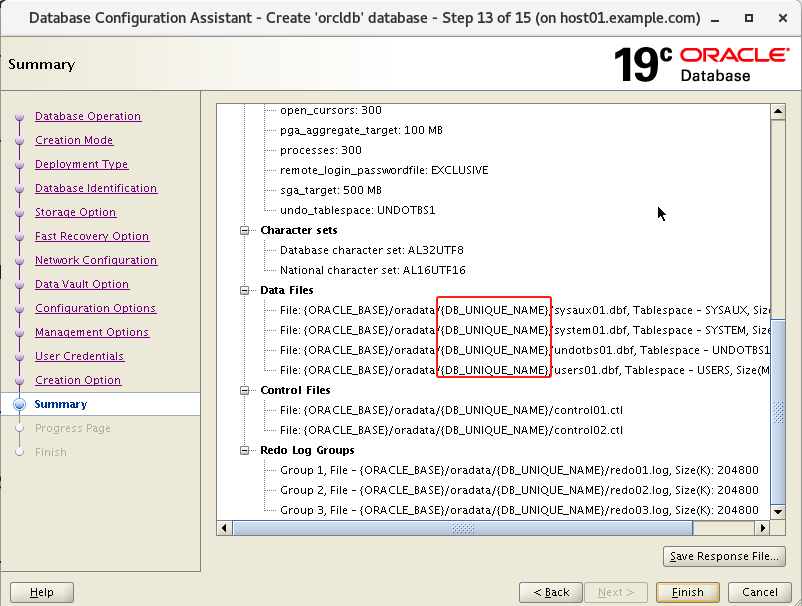The height and width of the screenshot is (606, 802).
Task: Click horizontal scrollbar right arrow
Action: click(763, 528)
